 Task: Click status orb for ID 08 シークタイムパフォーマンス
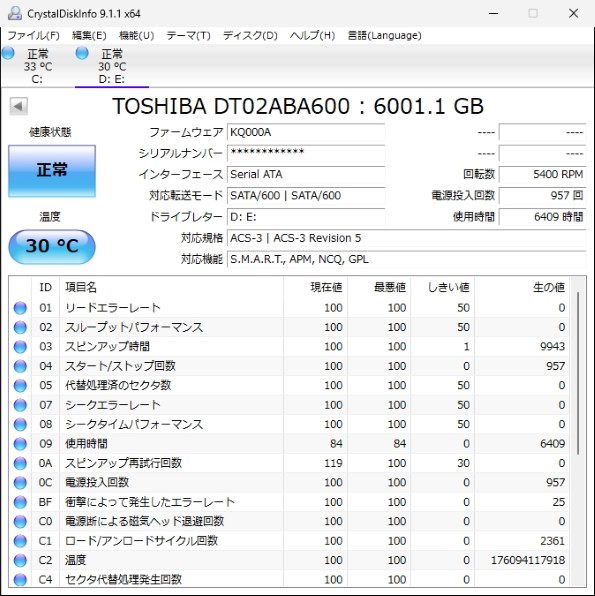coord(20,424)
